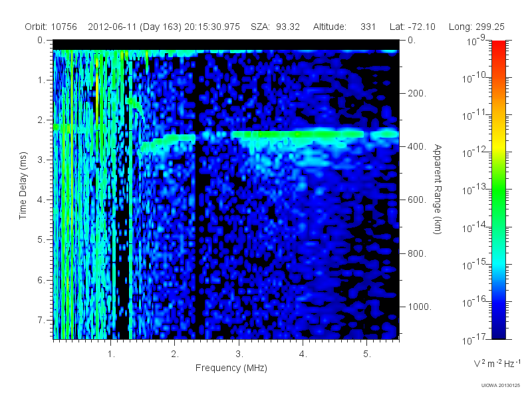Click frequency tick label 3.
This screenshot has height=399, width=532.
239,354
